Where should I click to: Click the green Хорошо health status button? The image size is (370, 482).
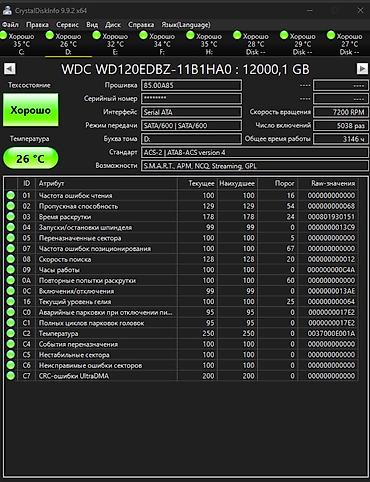coord(31,110)
